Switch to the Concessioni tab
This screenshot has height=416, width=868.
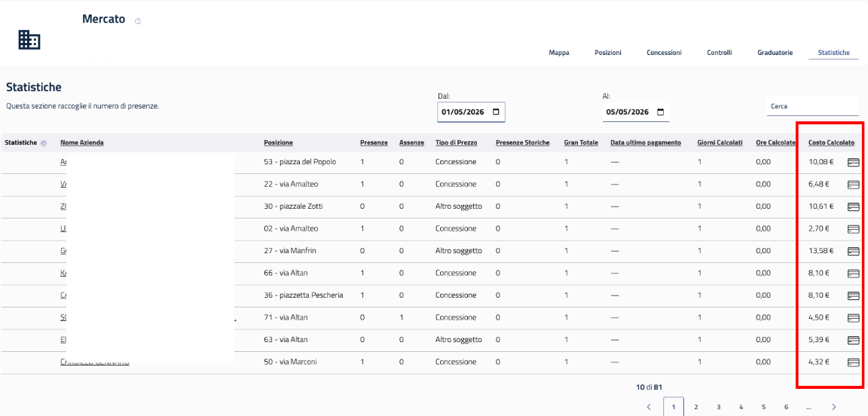(x=664, y=53)
